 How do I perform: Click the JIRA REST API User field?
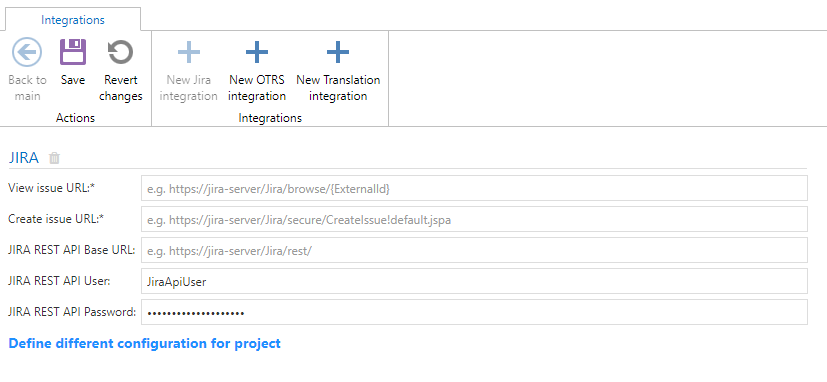(474, 282)
